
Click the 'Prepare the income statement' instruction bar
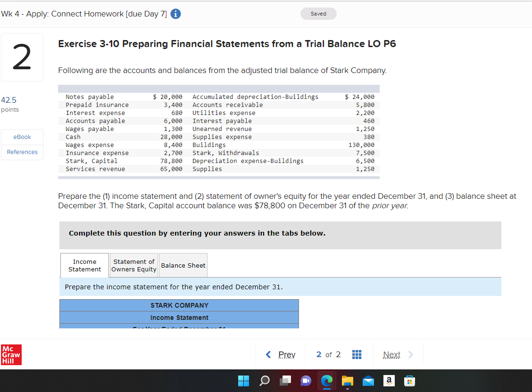280,286
